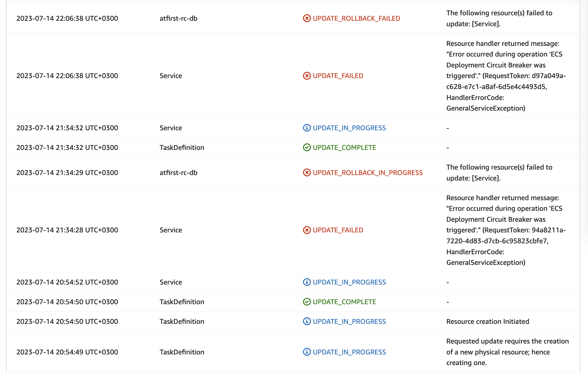The height and width of the screenshot is (373, 588).
Task: Click the green check icon beside TaskDefinition UPDATE_COMPLETE at 21:34:32
Action: pyautogui.click(x=306, y=147)
